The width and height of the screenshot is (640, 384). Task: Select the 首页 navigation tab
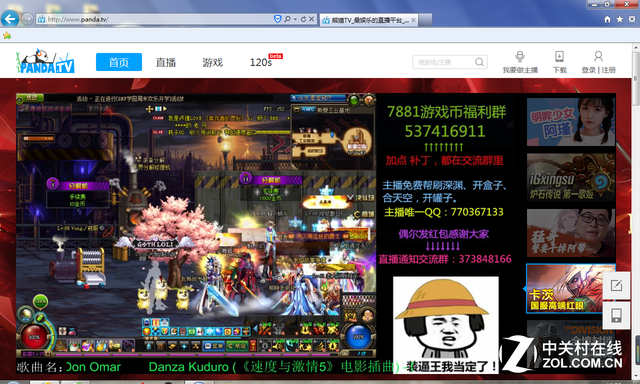tap(119, 62)
